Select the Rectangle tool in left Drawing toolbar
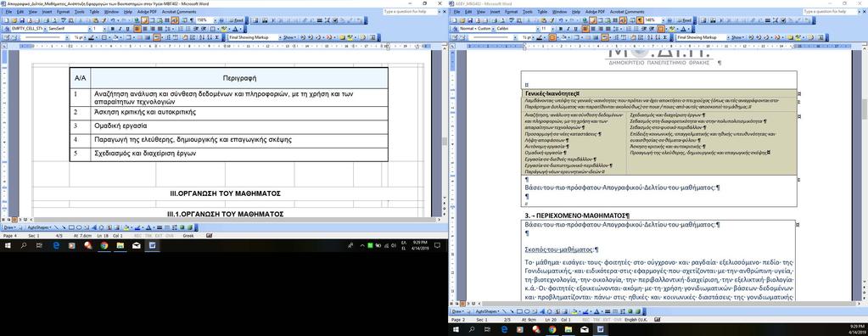This screenshot has width=868, height=336. pyautogui.click(x=71, y=227)
